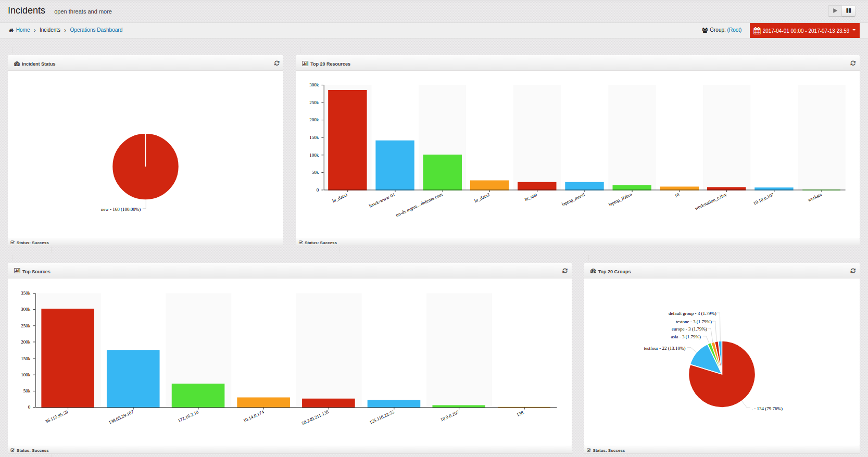The height and width of the screenshot is (457, 868).
Task: Click the group users icon
Action: point(705,30)
